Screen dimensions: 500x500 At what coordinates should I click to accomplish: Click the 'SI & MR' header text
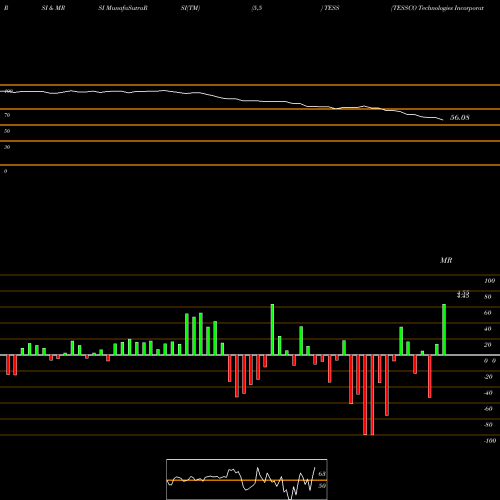click(x=53, y=8)
